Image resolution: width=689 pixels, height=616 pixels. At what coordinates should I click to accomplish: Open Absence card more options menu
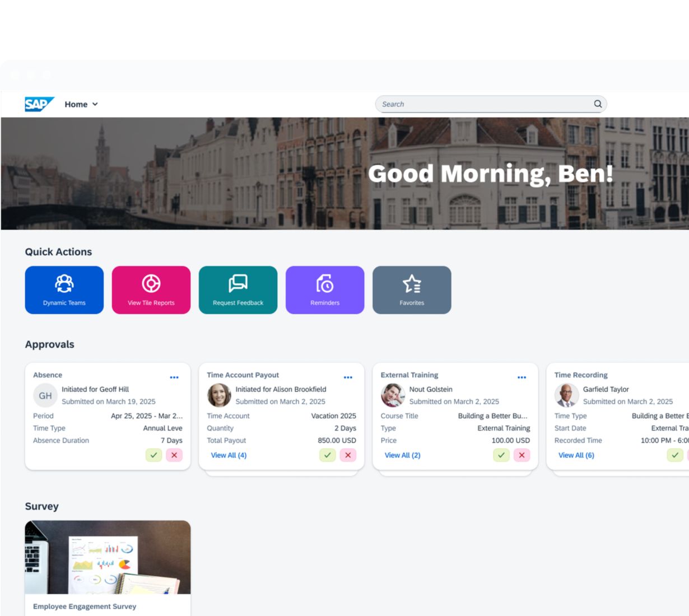(x=174, y=377)
